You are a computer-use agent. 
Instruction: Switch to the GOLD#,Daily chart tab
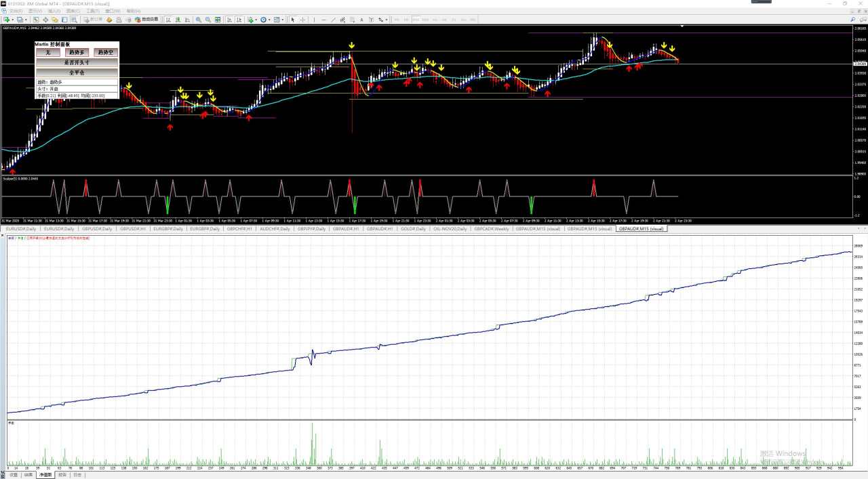tap(414, 229)
